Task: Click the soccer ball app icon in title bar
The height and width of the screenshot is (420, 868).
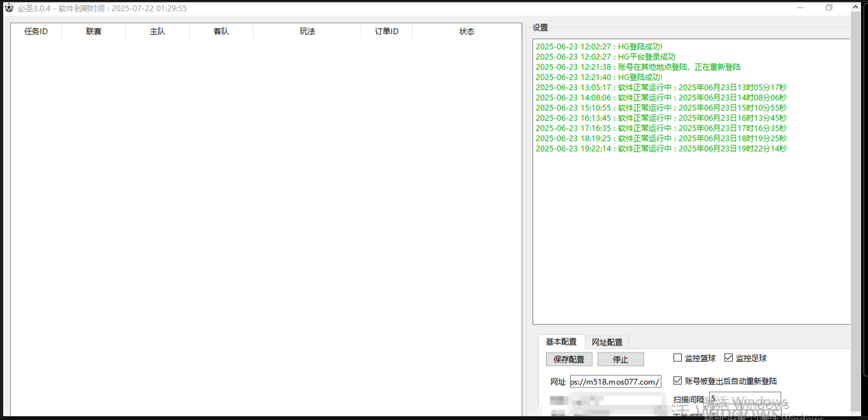Action: point(8,8)
